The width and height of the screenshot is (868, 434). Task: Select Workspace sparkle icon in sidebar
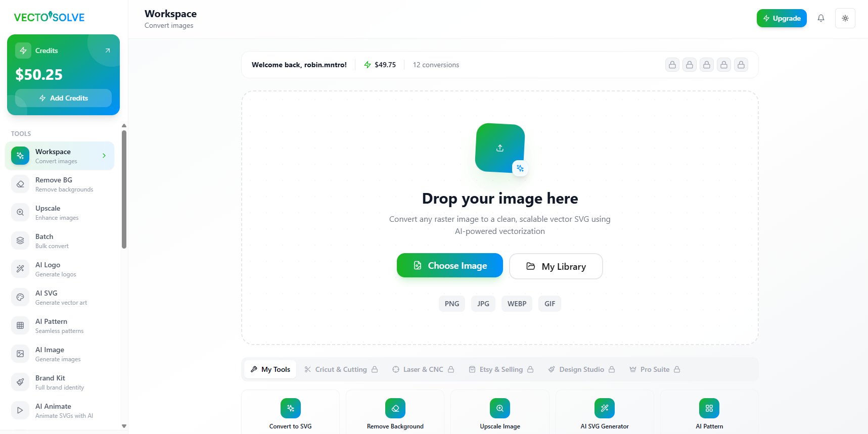pyautogui.click(x=20, y=156)
